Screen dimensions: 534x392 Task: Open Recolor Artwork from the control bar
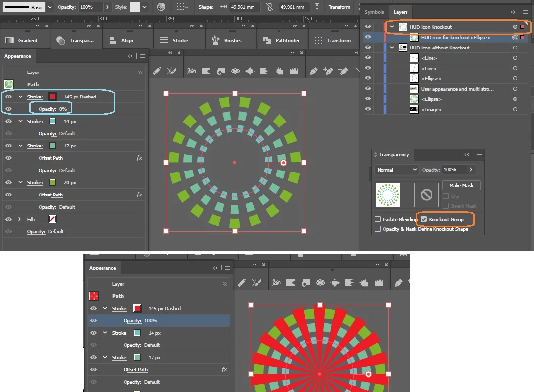(161, 7)
